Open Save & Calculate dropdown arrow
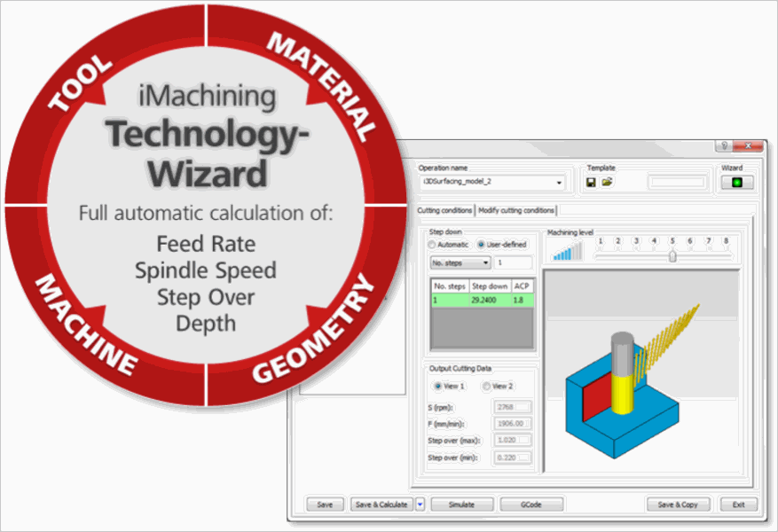Screen dimensions: 778x532 (x=420, y=505)
